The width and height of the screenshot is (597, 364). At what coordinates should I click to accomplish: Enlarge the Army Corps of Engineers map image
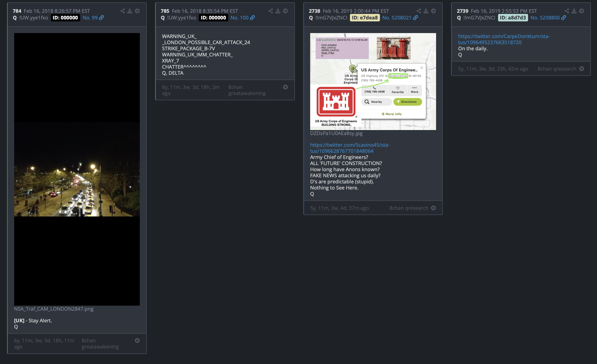373,81
